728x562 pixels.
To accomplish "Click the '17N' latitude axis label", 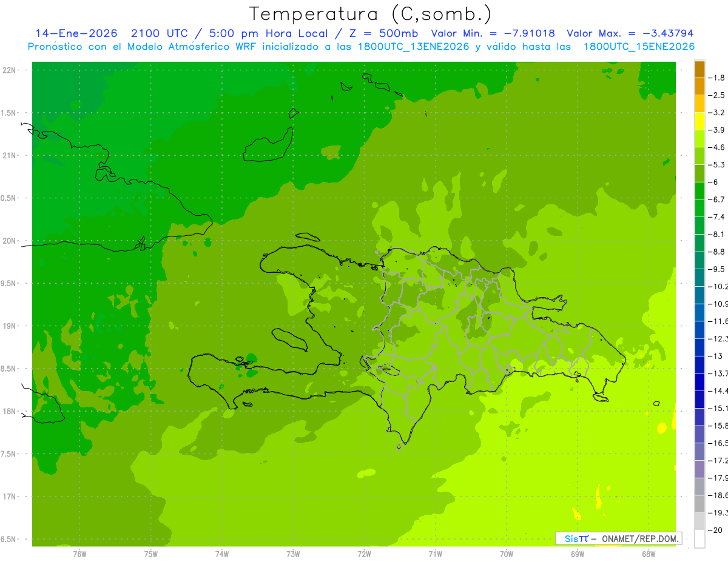I will pyautogui.click(x=9, y=497).
